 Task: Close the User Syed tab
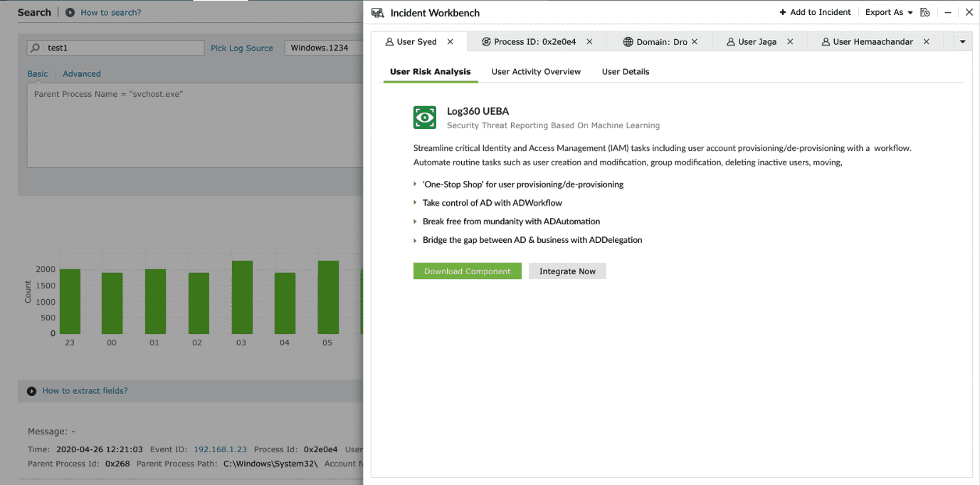click(x=451, y=42)
